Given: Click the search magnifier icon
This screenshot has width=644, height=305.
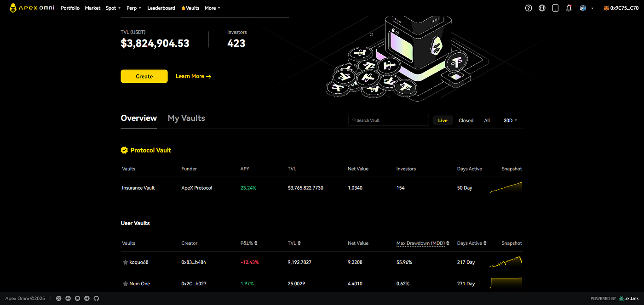Looking at the screenshot, I should pos(354,120).
